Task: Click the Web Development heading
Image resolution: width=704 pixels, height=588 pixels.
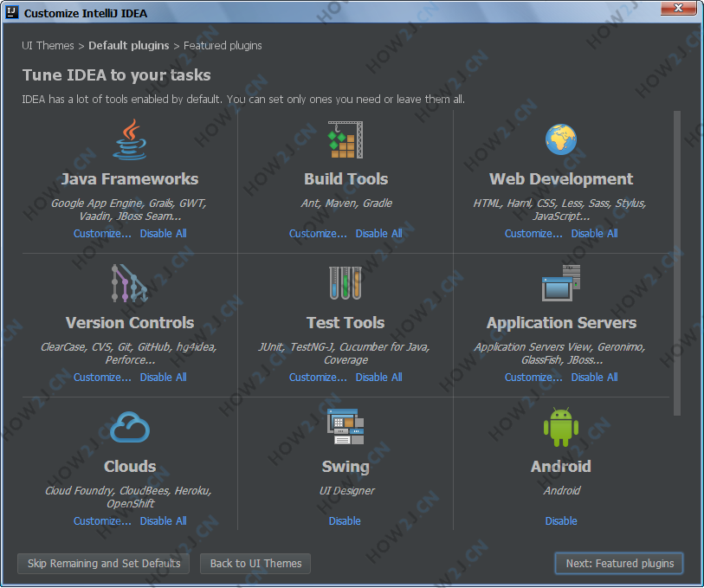Action: pos(561,179)
